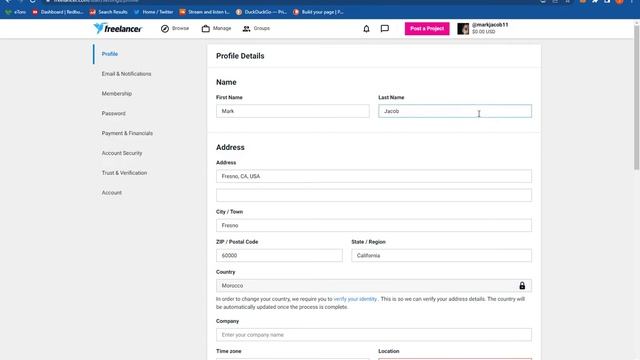Image resolution: width=640 pixels, height=360 pixels.
Task: Open Email & Notifications settings
Action: [x=127, y=74]
